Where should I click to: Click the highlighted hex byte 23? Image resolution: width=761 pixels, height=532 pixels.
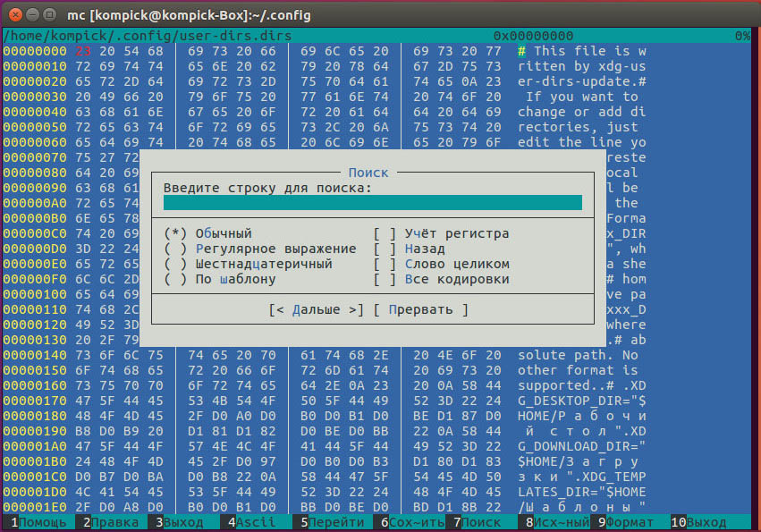[83, 51]
